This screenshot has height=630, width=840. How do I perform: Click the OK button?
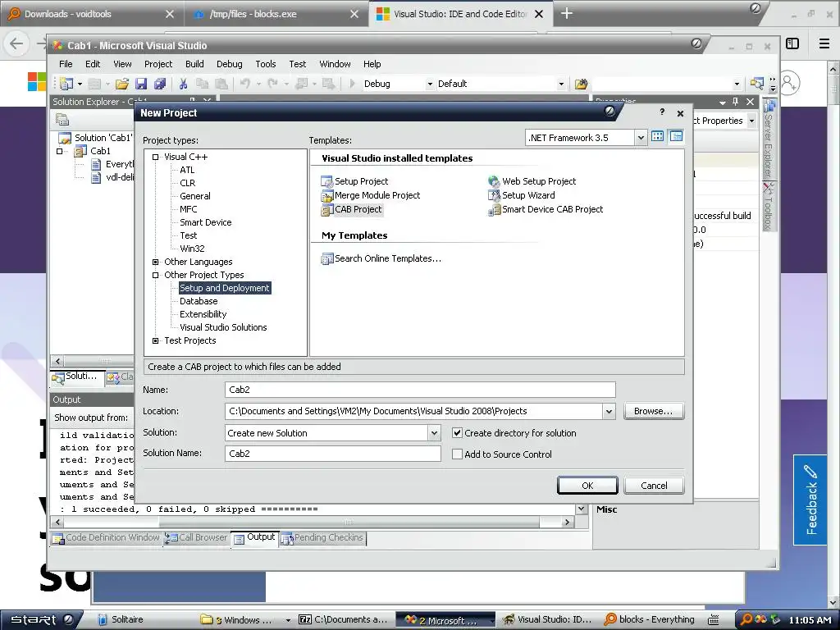587,486
